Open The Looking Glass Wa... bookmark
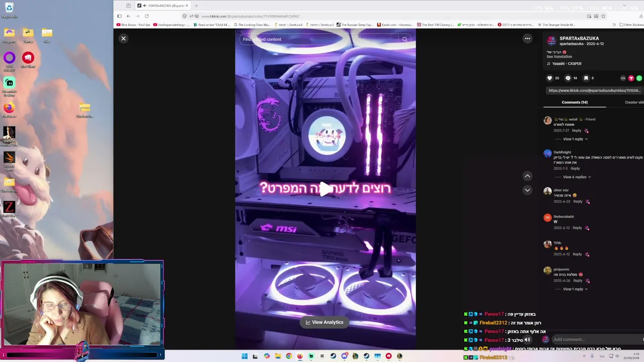644x362 pixels. pyautogui.click(x=252, y=25)
